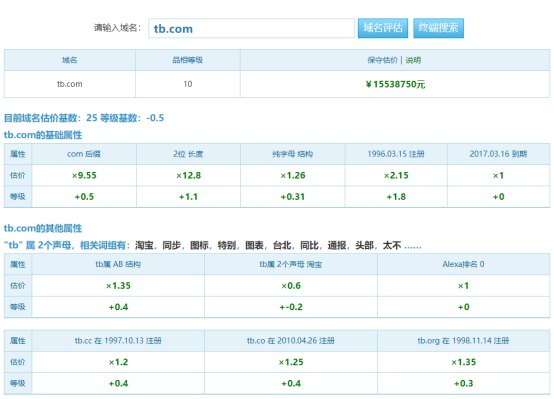Click the 终端搜索 button
The height and width of the screenshot is (399, 554).
pyautogui.click(x=438, y=28)
